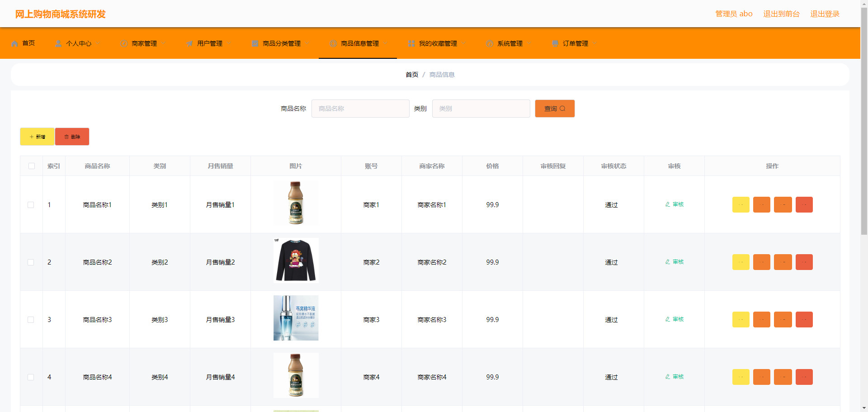Click the 删除 delete button
The width and height of the screenshot is (868, 412).
(x=72, y=137)
